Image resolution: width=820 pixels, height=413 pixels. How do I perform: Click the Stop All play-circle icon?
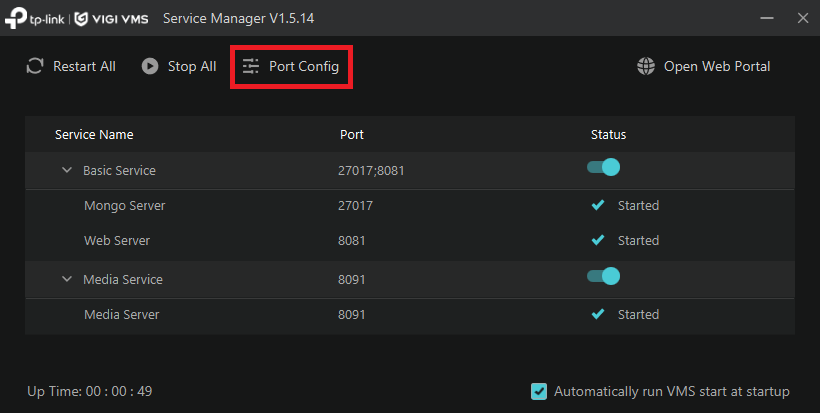[150, 66]
